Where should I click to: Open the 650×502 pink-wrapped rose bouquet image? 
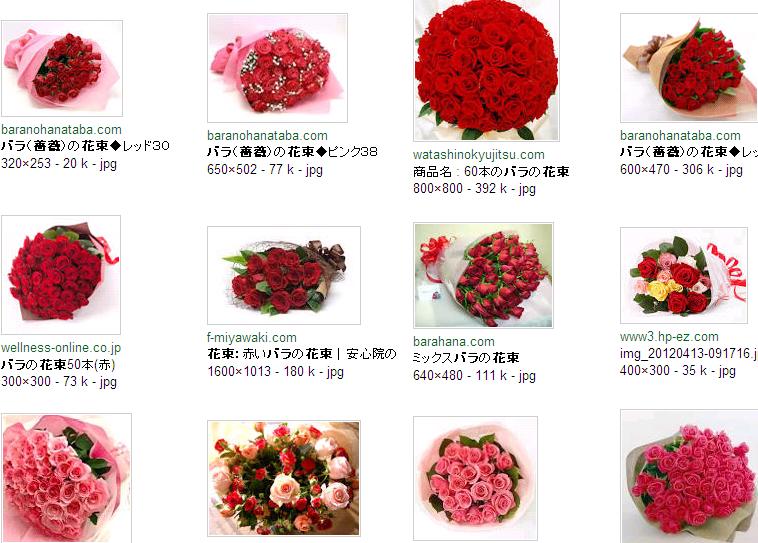click(277, 68)
